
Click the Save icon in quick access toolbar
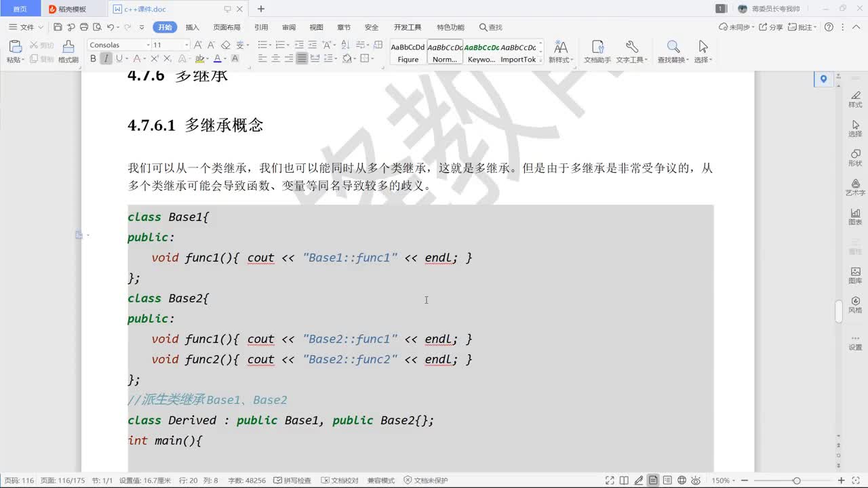click(58, 27)
